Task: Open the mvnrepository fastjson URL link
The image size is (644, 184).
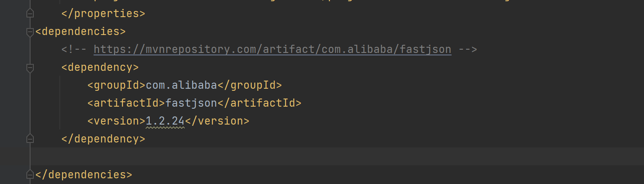Action: click(272, 50)
